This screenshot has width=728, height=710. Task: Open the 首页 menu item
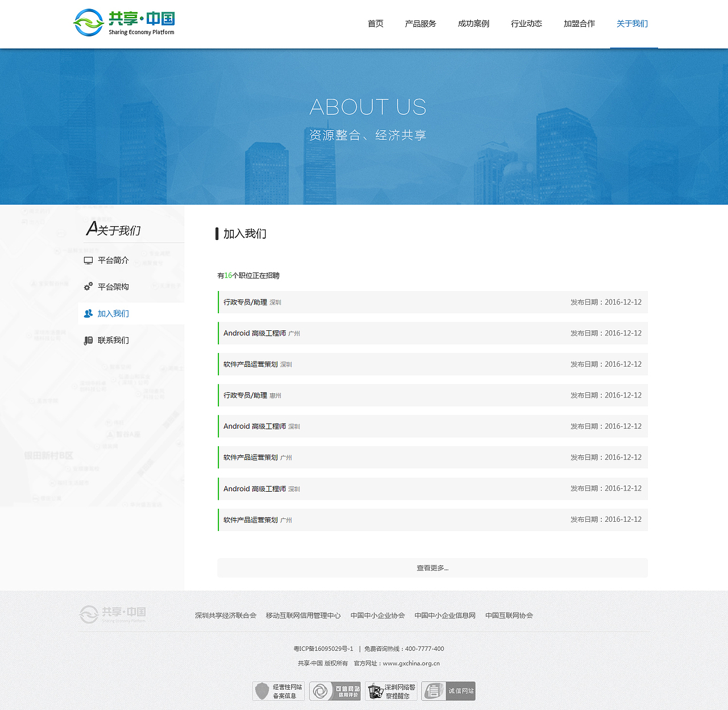(x=375, y=23)
